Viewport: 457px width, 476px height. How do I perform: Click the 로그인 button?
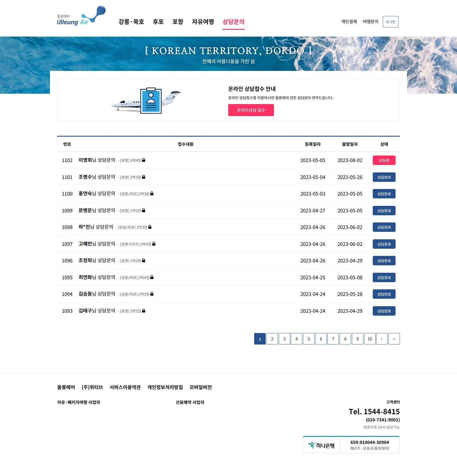pos(390,22)
